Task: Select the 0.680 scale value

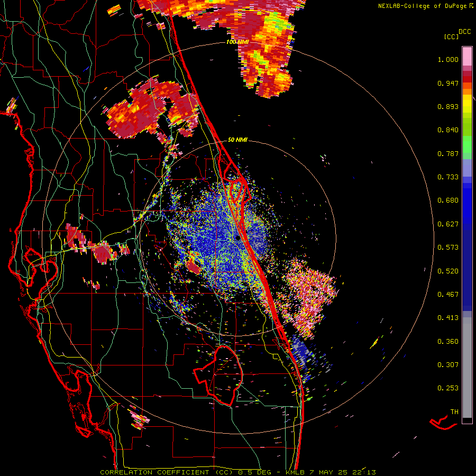Action: click(x=448, y=200)
